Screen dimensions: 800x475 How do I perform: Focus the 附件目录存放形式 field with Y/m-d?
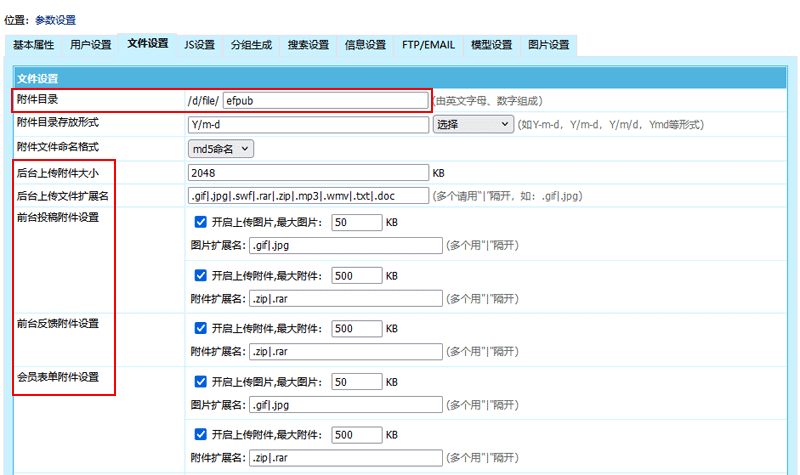[308, 125]
